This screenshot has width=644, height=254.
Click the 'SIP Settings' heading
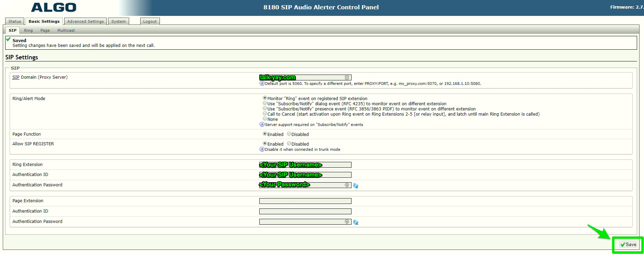(x=22, y=57)
